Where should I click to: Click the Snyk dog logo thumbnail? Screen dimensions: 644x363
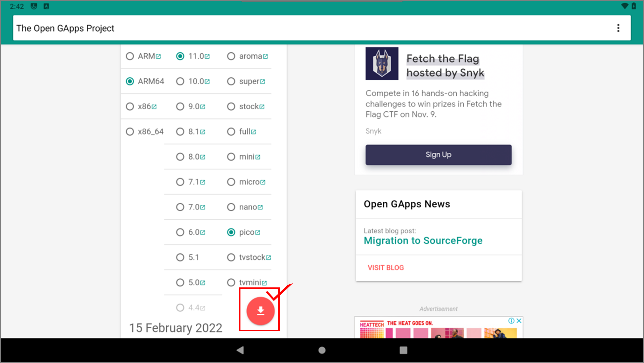pyautogui.click(x=382, y=63)
